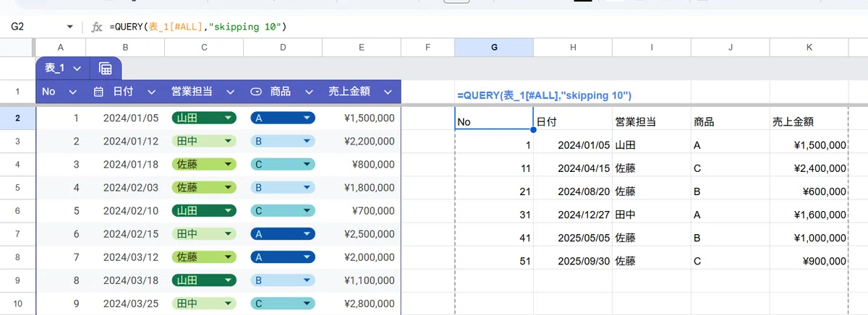The image size is (868, 315).
Task: Open 田中 chip dropdown in row 7
Action: [229, 234]
